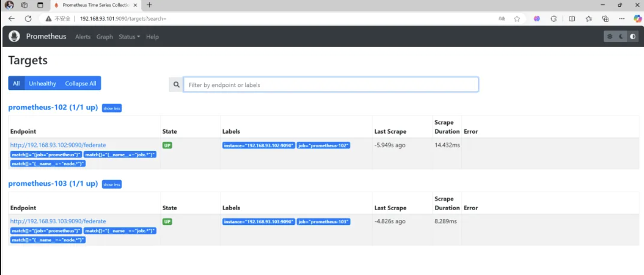Image resolution: width=644 pixels, height=275 pixels.
Task: Open the Edge profile avatar
Action: pyautogui.click(x=9, y=5)
